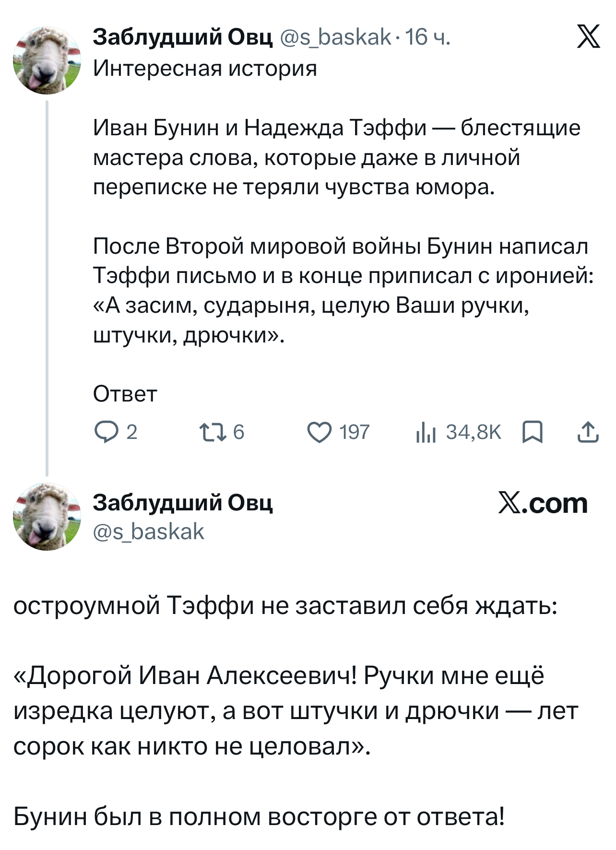The height and width of the screenshot is (850, 616).
Task: Click the share upload arrow icon
Action: [x=588, y=432]
